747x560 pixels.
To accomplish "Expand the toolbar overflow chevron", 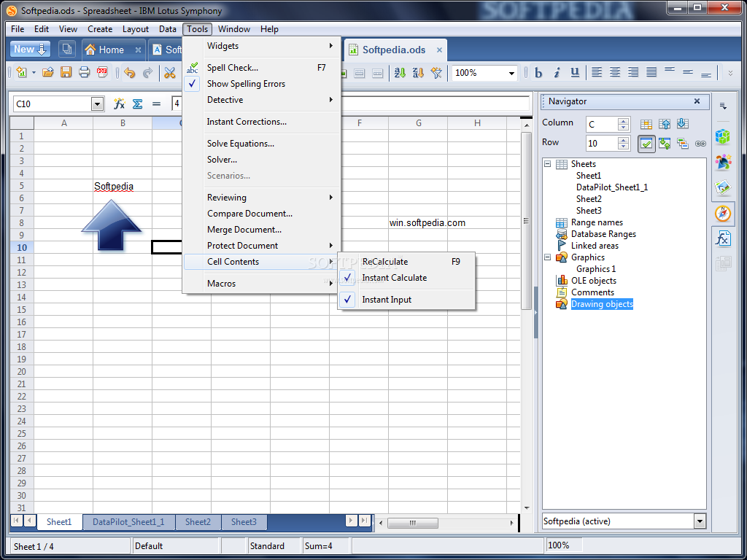I will pos(730,73).
